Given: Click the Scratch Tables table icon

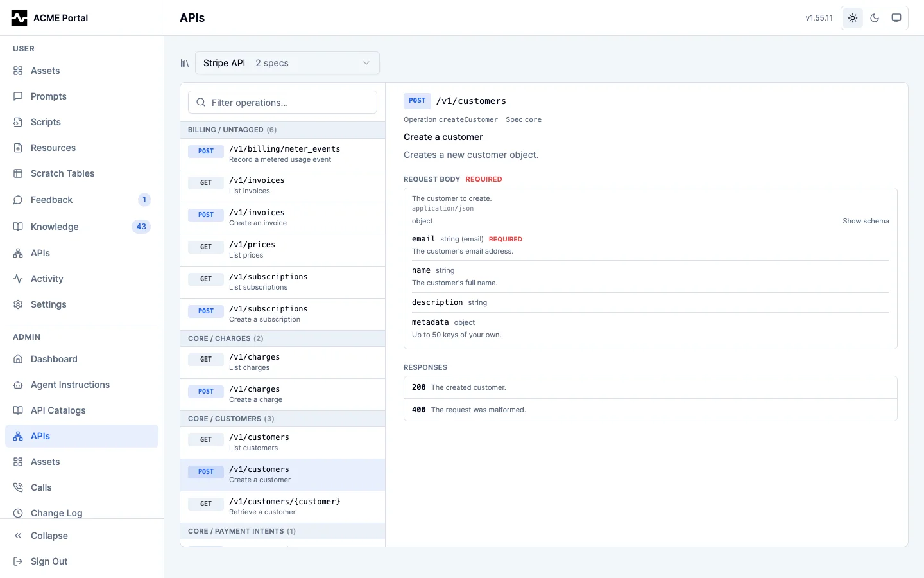Looking at the screenshot, I should click(18, 173).
